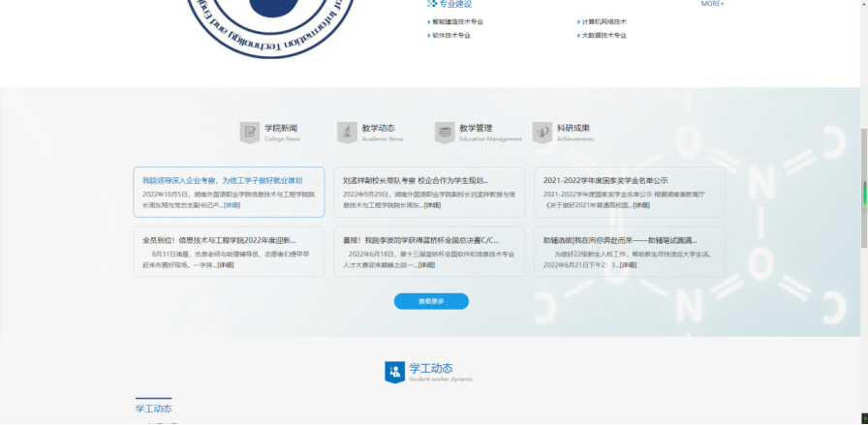This screenshot has width=868, height=425.
Task: Open news 我院领导深入企业考察 headline
Action: point(223,180)
